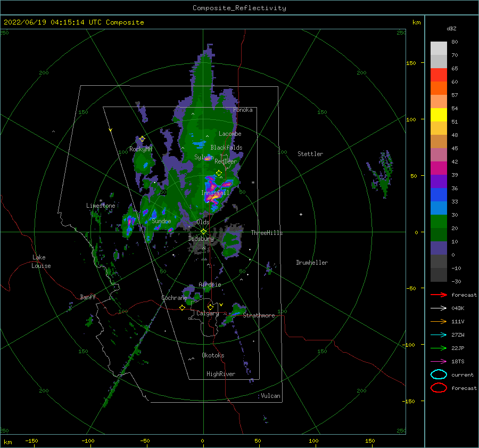
Task: Select the cyan 27ZW arrow legend icon
Action: (439, 335)
